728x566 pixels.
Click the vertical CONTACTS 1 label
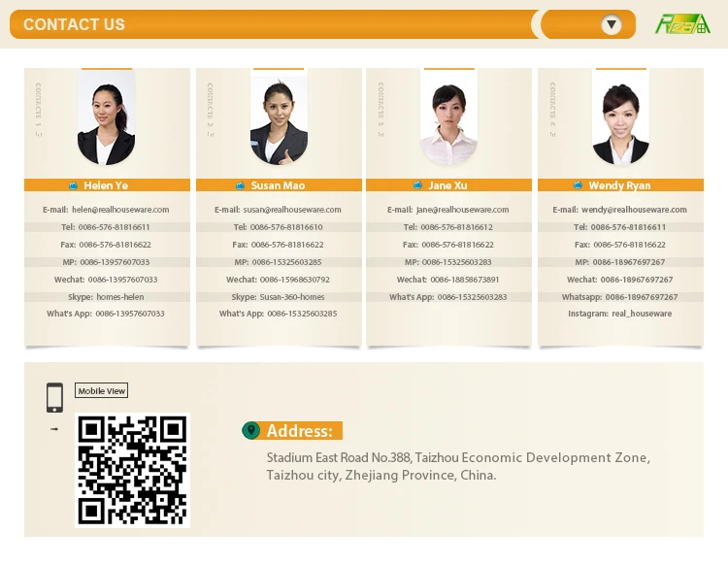click(38, 109)
